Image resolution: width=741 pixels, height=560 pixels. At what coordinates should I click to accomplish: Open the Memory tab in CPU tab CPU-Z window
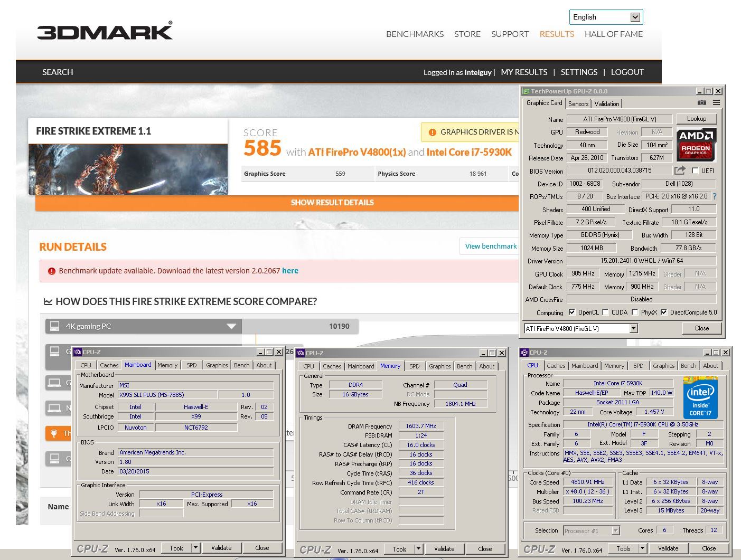[x=614, y=366]
